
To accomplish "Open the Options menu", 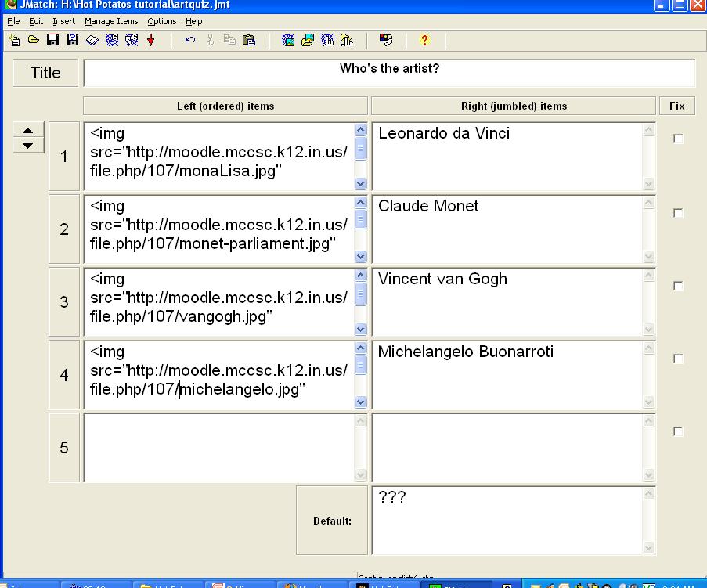I will pos(162,21).
